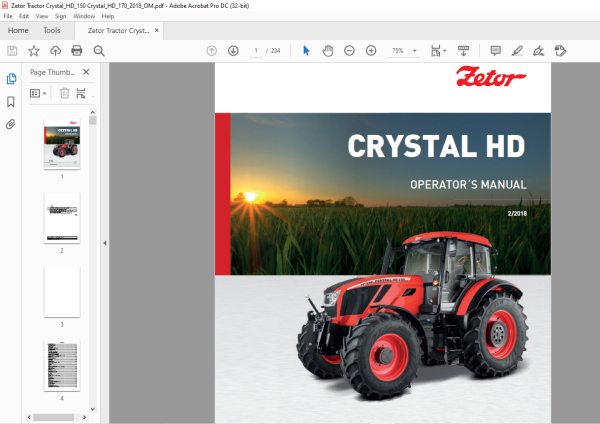This screenshot has height=424, width=600.
Task: Click the current page number field
Action: 256,51
